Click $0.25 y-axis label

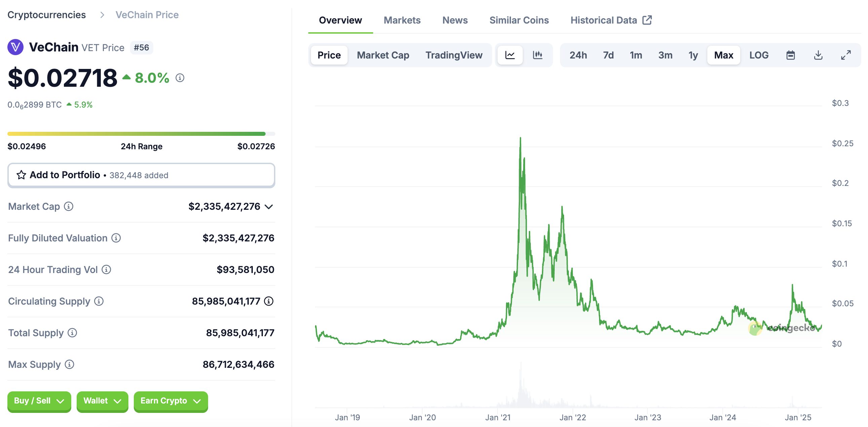click(842, 143)
